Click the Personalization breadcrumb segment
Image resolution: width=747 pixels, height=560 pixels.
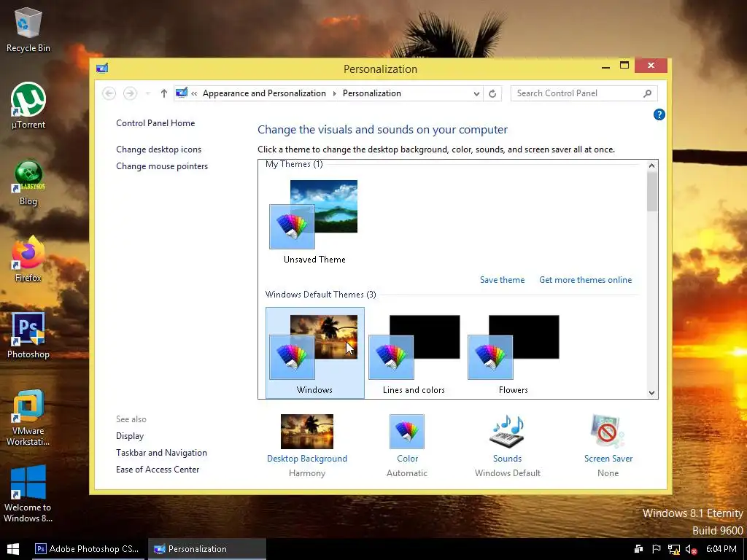coord(371,93)
